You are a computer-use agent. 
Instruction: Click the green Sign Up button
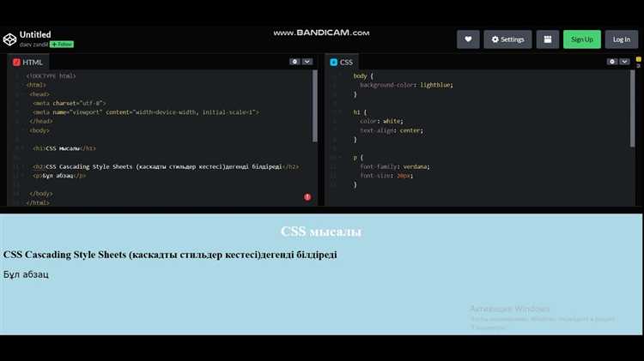581,39
